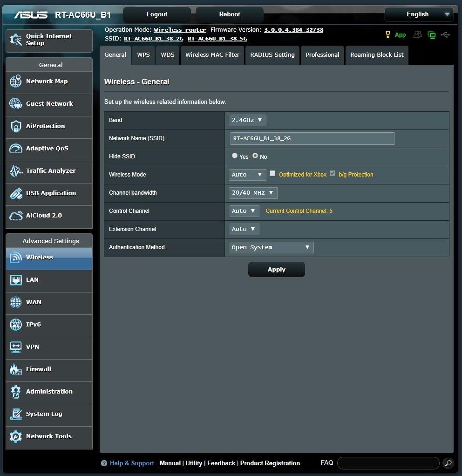This screenshot has width=462, height=476.
Task: Switch to the WPS tab
Action: pos(143,55)
